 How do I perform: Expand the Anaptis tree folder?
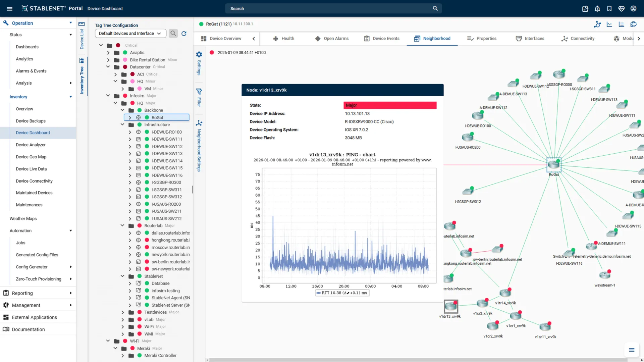(108, 53)
